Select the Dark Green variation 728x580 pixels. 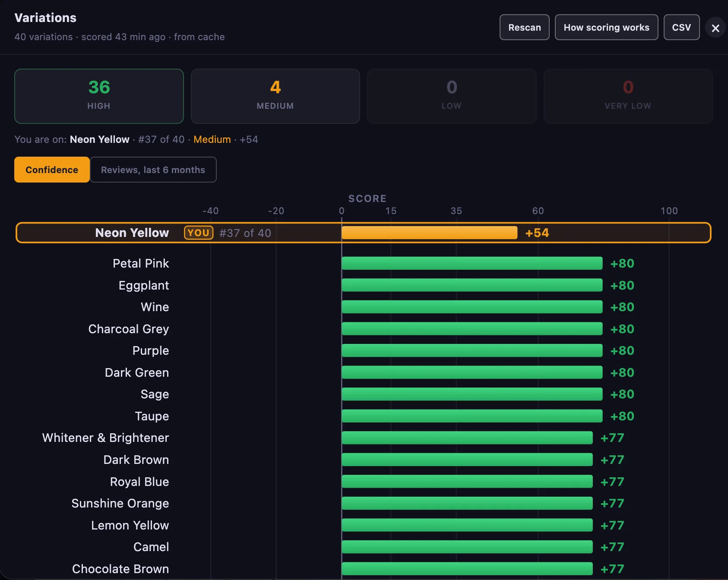(137, 372)
